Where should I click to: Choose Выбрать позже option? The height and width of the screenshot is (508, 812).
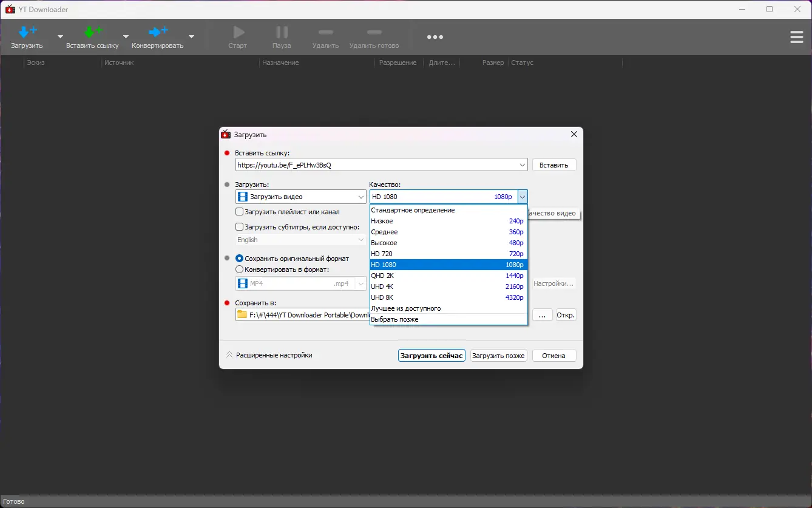coord(448,319)
